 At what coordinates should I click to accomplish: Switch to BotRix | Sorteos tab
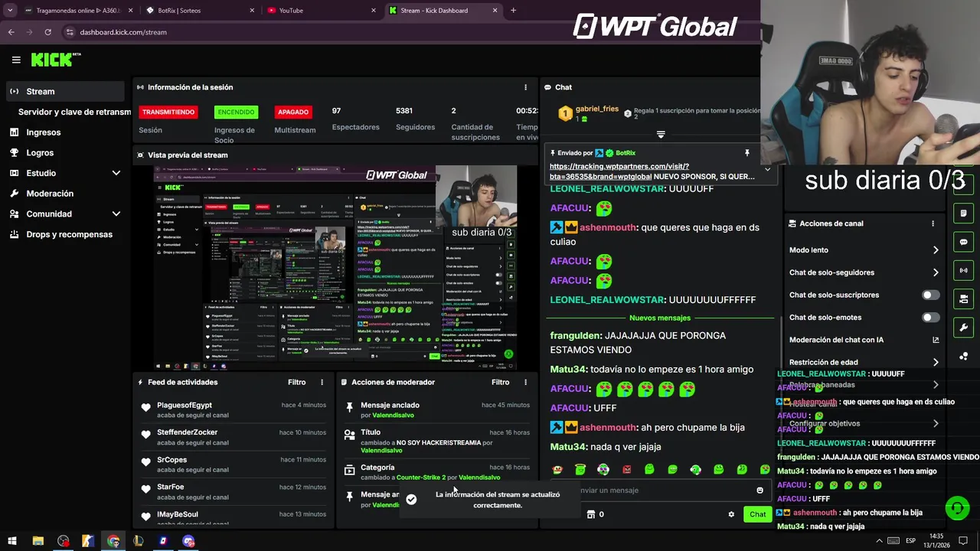201,11
